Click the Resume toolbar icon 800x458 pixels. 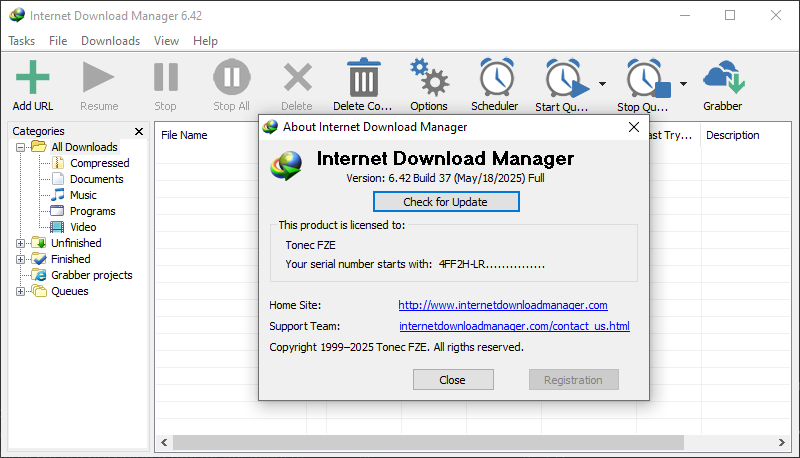coord(98,77)
